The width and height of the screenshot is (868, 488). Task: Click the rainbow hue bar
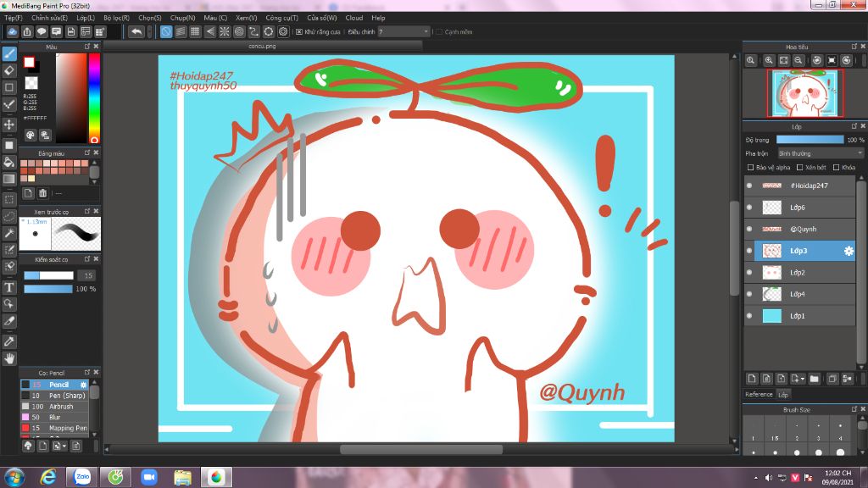(95, 98)
